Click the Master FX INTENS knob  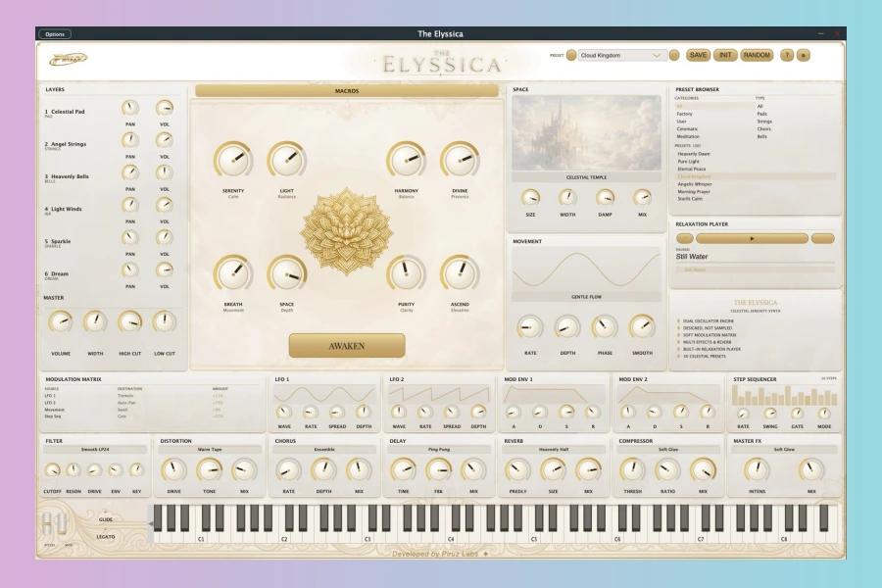(x=757, y=469)
